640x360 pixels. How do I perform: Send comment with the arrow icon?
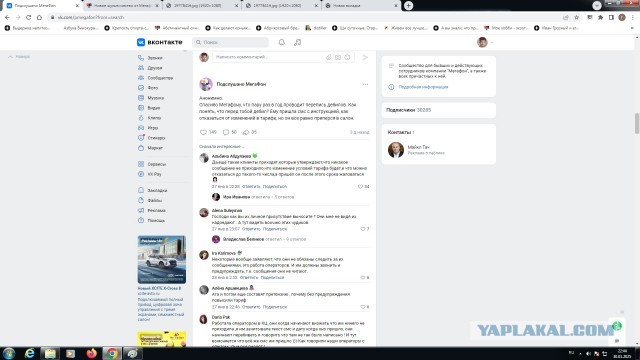(365, 57)
